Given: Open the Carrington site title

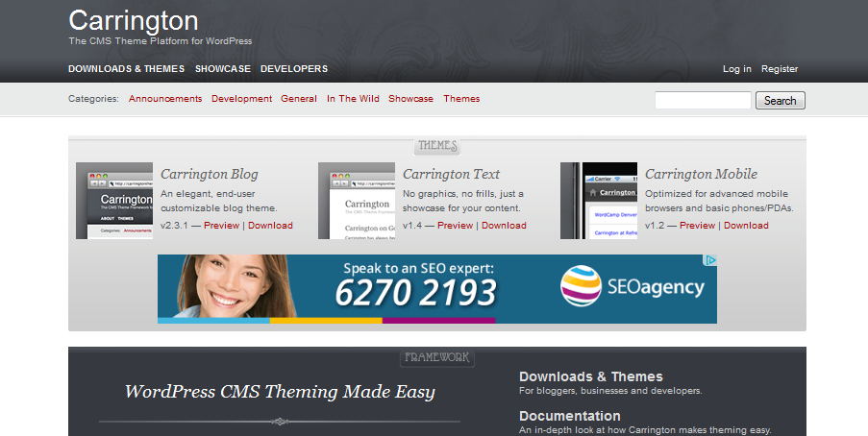Looking at the screenshot, I should [x=134, y=21].
